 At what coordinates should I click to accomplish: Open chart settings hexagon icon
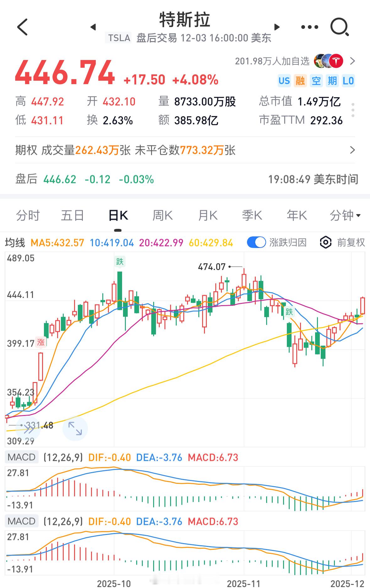click(326, 242)
